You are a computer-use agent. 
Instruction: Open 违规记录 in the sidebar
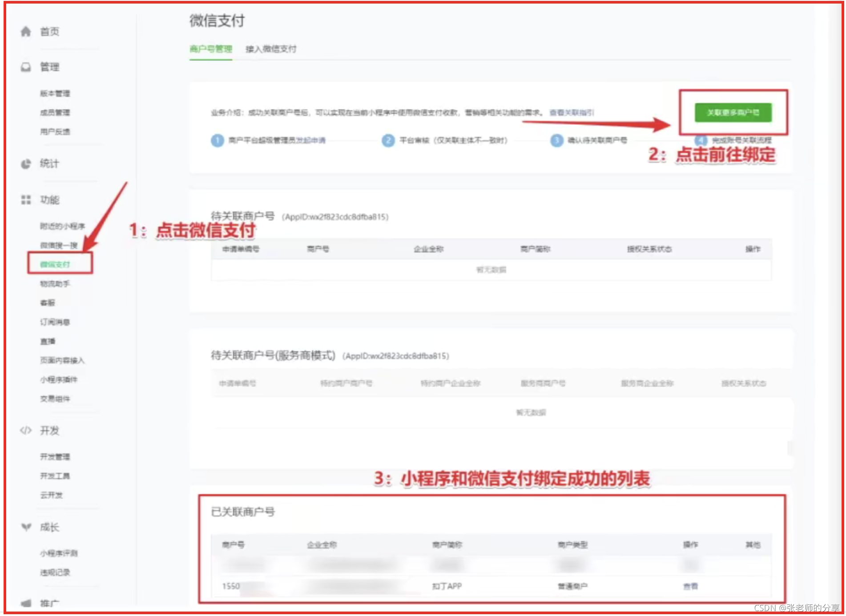click(55, 572)
